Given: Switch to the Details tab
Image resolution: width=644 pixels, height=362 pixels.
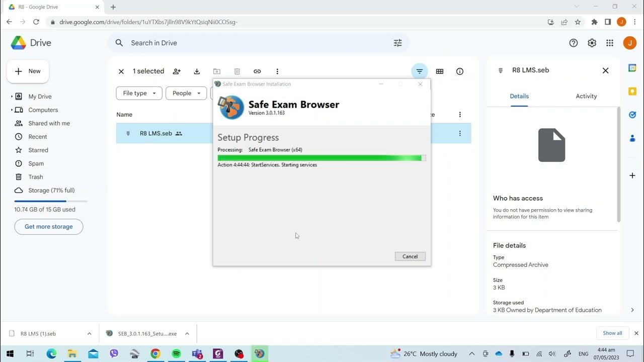Looking at the screenshot, I should point(519,96).
